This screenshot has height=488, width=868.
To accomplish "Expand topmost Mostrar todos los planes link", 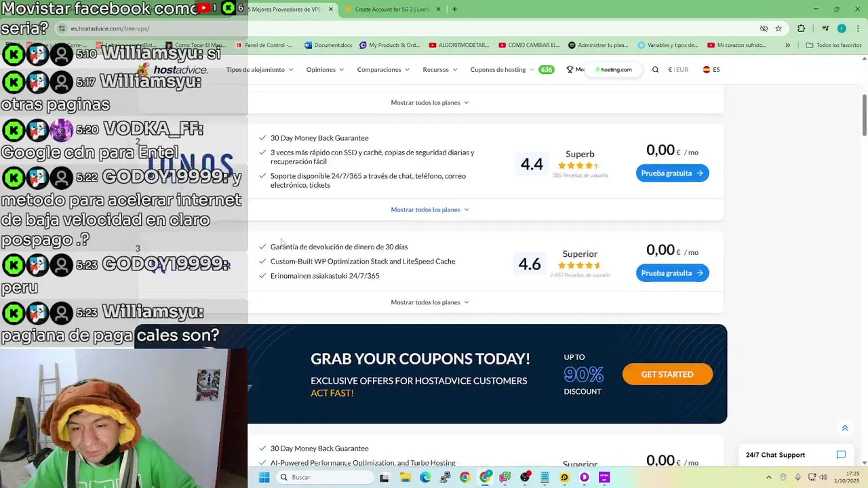I will click(430, 102).
